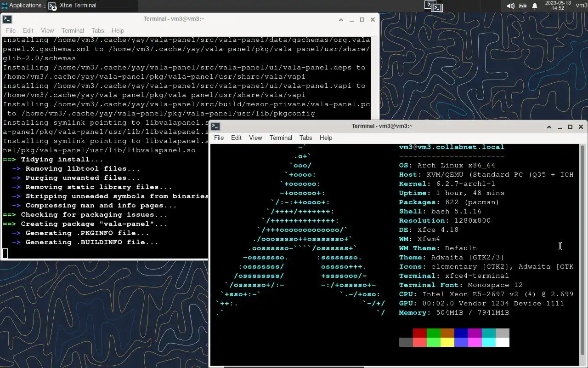This screenshot has height=368, width=588.
Task: Click the bright cyan color block
Action: point(489,342)
